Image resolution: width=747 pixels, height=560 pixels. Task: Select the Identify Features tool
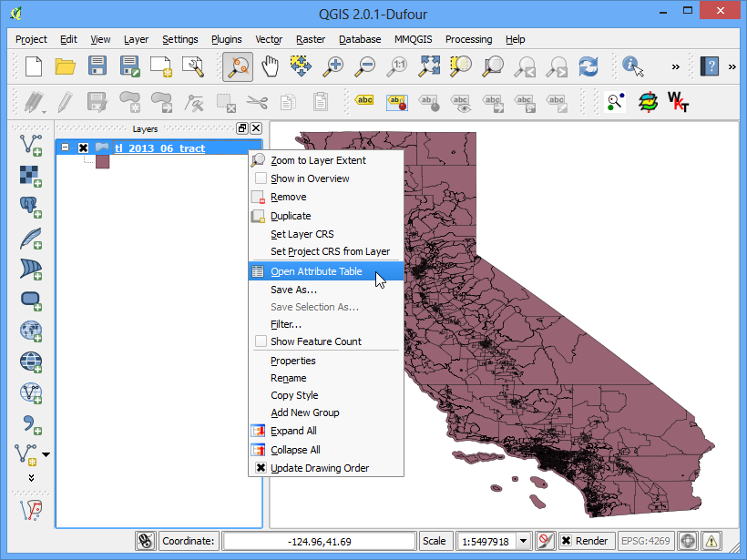click(x=632, y=66)
